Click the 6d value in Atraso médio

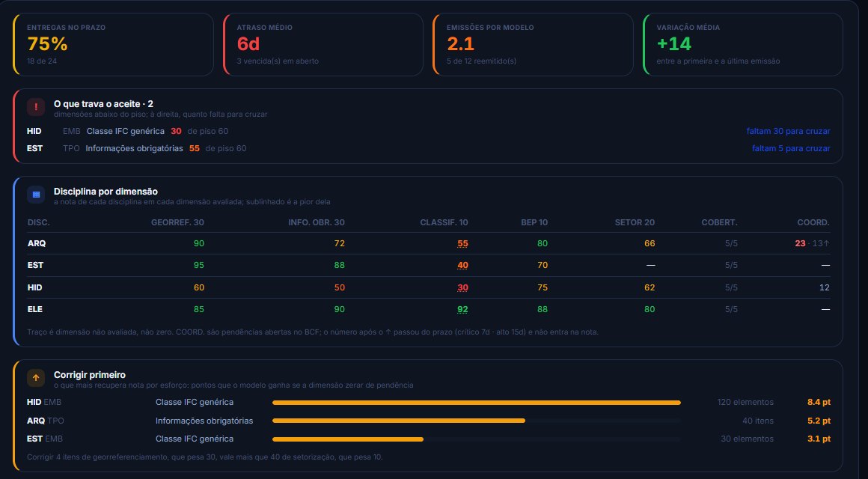(x=248, y=43)
